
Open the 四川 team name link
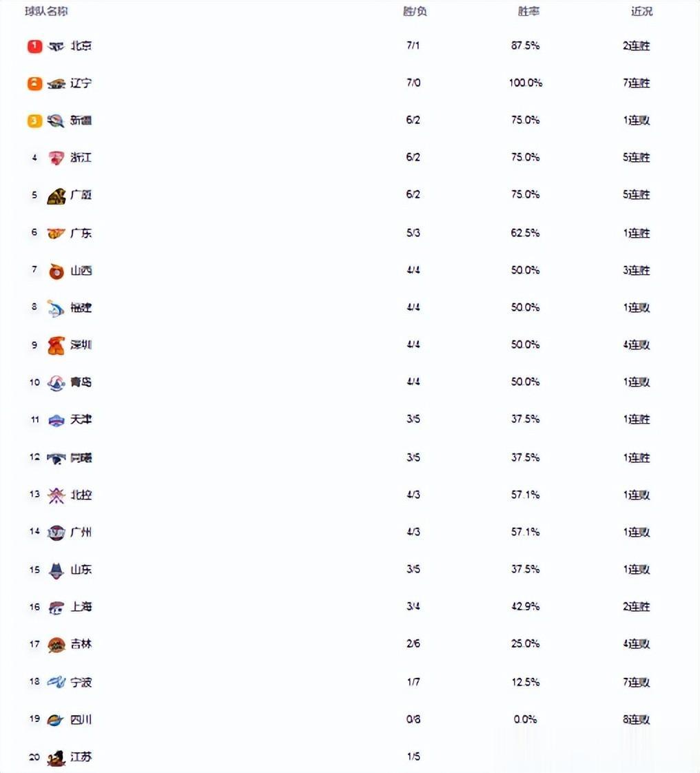click(x=81, y=720)
